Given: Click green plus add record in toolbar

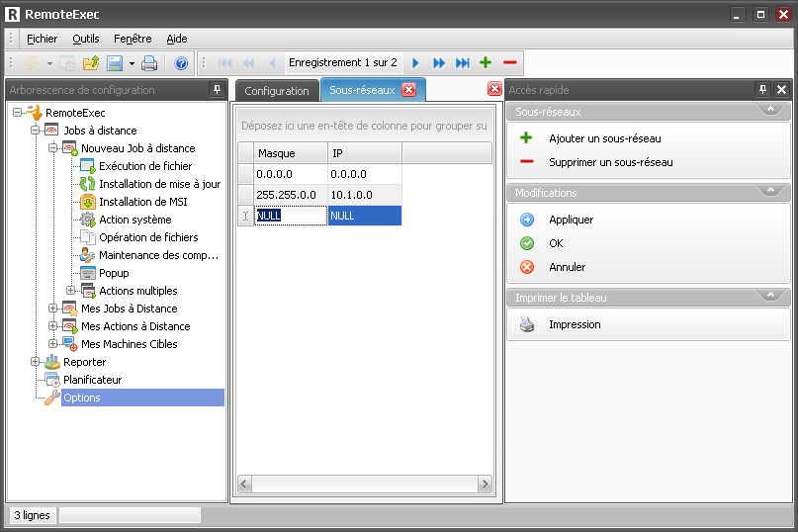Looking at the screenshot, I should (x=486, y=62).
